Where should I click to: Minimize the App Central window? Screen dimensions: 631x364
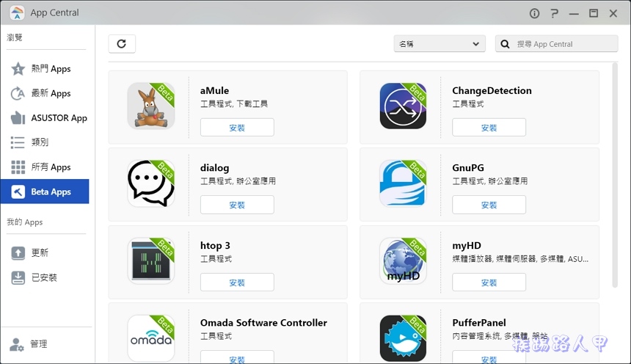click(574, 13)
